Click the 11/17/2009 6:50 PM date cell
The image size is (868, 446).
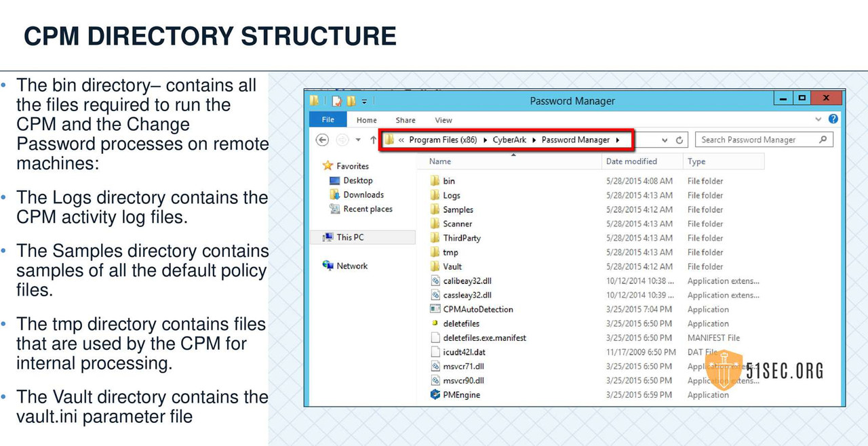pos(641,352)
